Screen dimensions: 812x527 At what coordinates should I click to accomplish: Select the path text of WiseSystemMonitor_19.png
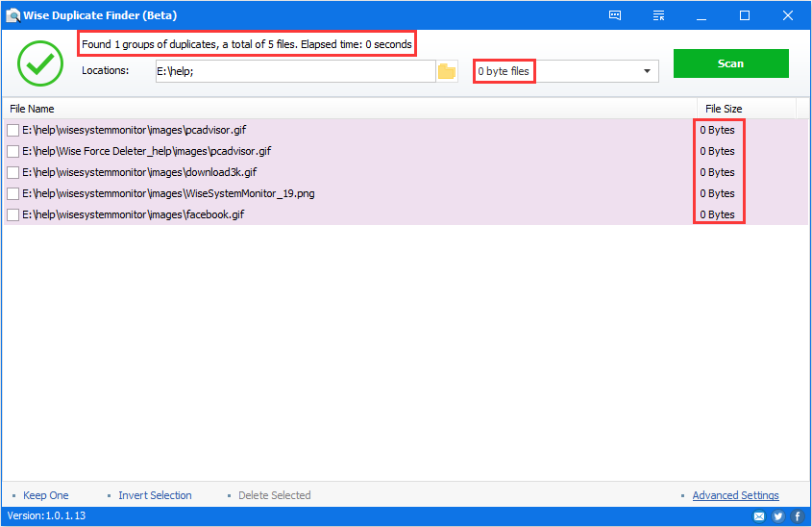168,194
